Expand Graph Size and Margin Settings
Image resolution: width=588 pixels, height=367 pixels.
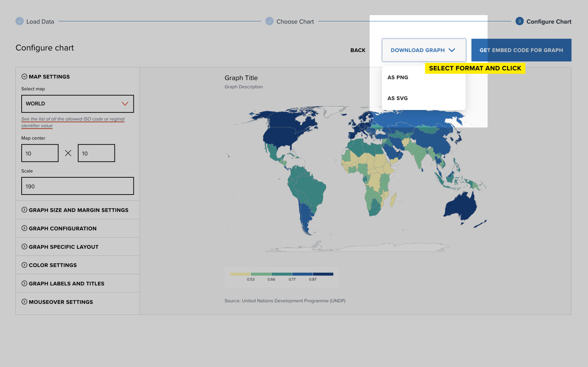point(78,210)
